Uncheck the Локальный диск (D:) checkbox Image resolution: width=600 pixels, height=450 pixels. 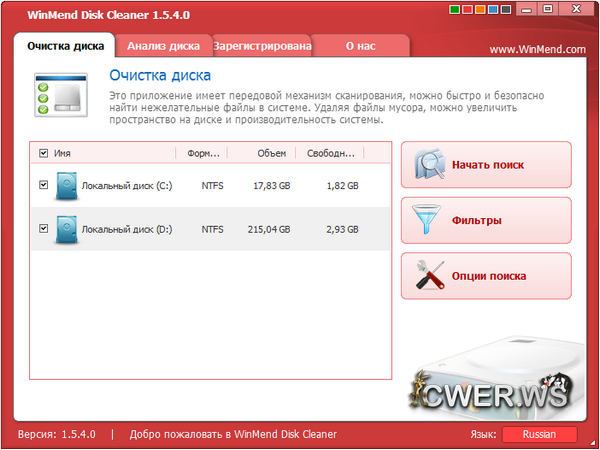(x=43, y=229)
